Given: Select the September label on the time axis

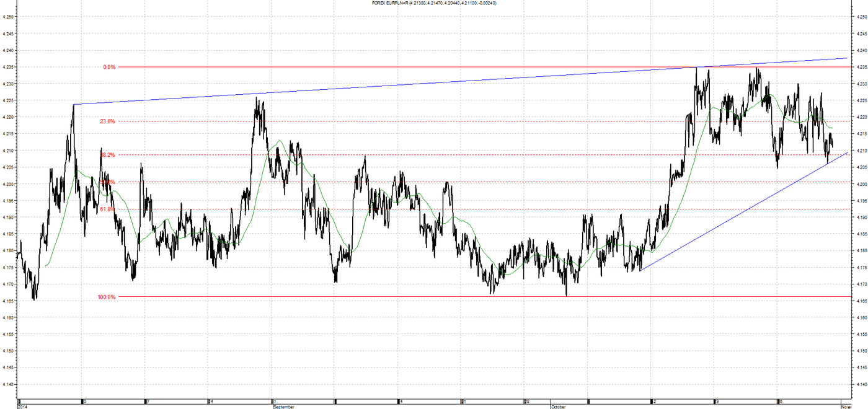Looking at the screenshot, I should click(x=283, y=407).
